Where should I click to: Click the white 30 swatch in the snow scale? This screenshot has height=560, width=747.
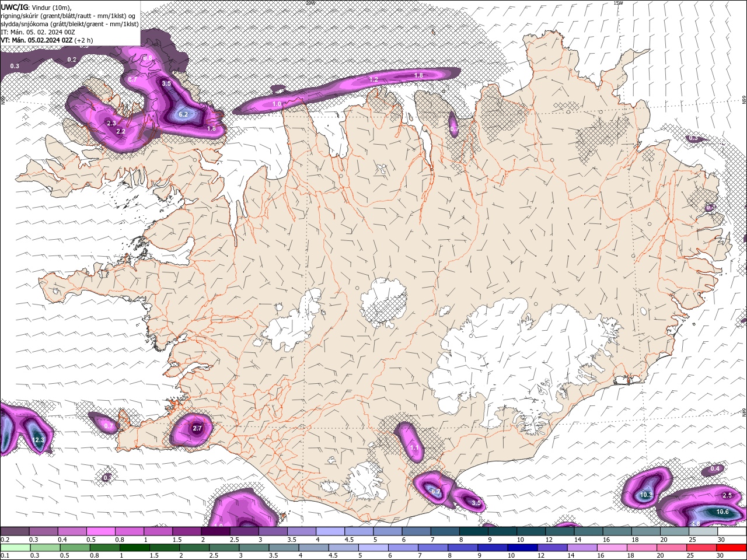(x=732, y=531)
